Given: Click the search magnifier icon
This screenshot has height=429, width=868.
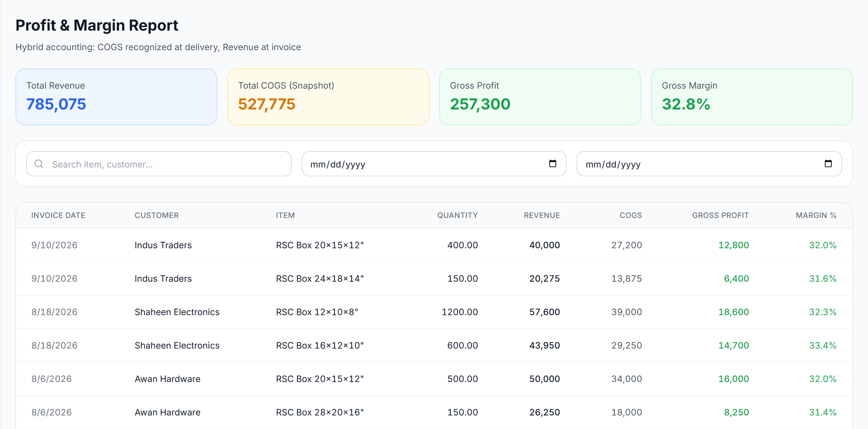Looking at the screenshot, I should 39,164.
